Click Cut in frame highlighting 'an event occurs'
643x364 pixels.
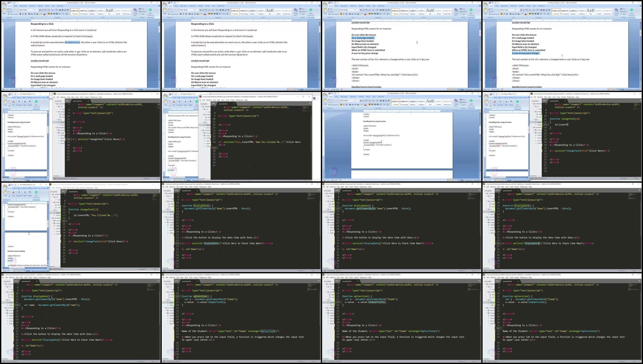pos(9,9)
